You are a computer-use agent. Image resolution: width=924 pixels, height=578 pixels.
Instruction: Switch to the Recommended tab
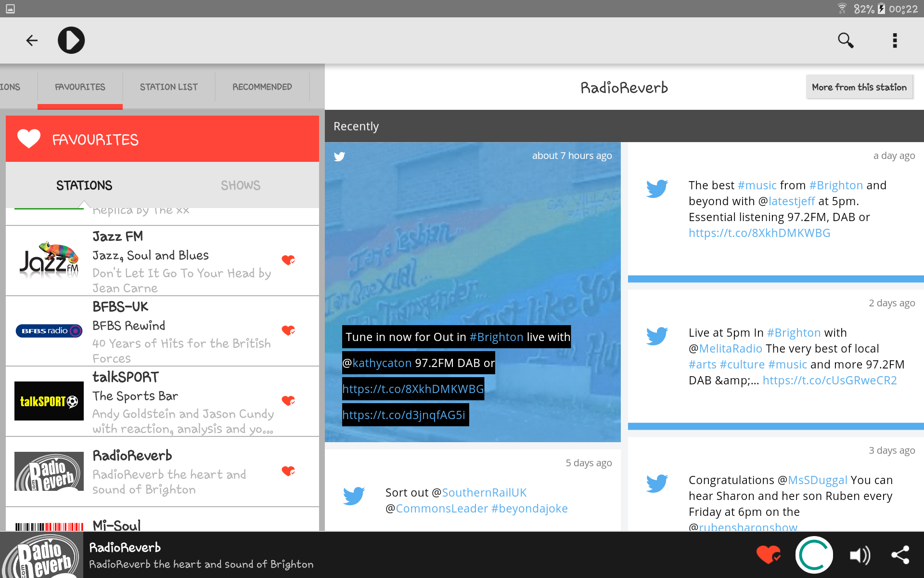(x=262, y=87)
